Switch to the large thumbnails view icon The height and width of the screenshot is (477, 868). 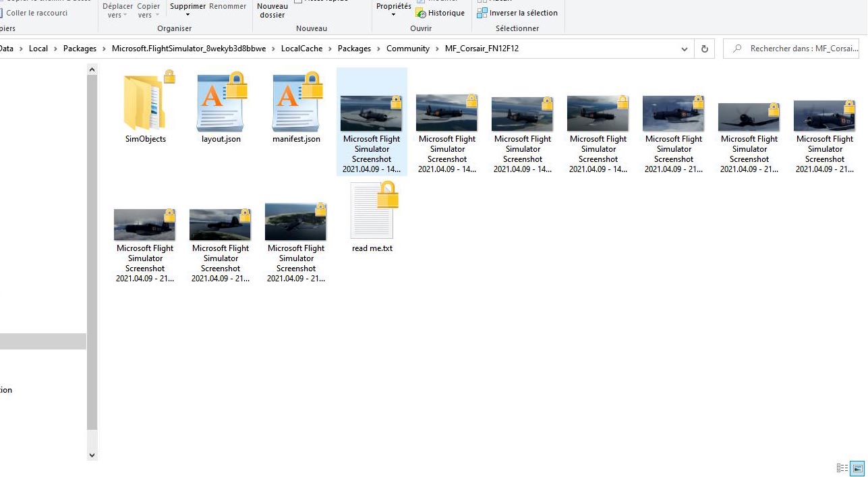click(x=858, y=468)
